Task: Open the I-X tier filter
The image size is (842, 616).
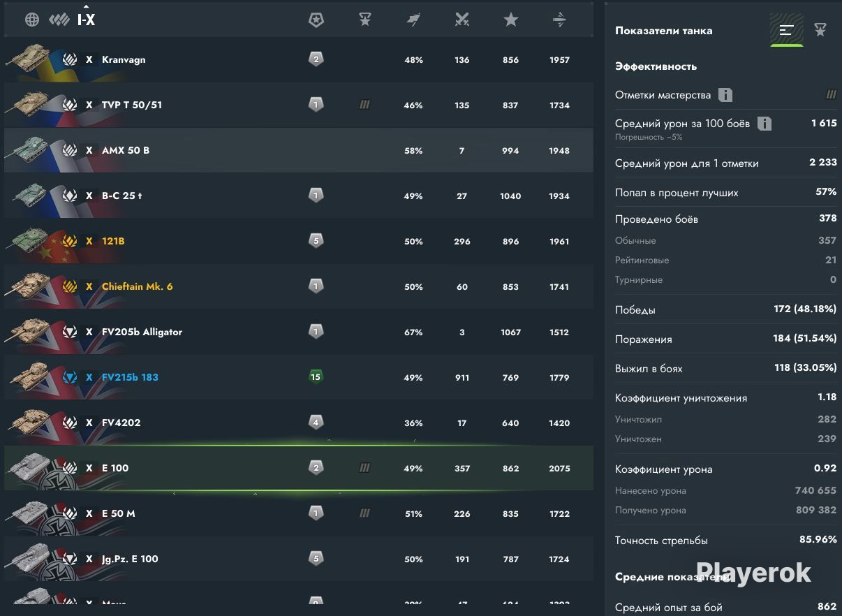Action: pyautogui.click(x=86, y=20)
